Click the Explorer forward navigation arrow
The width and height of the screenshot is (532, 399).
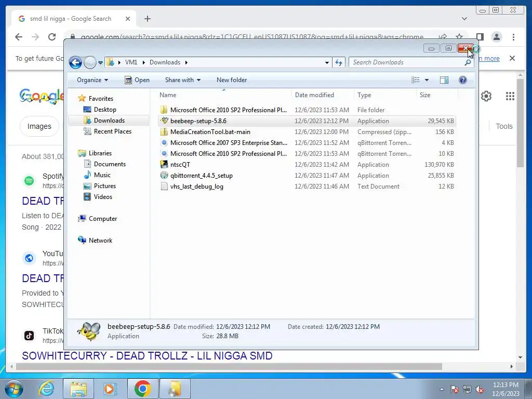coord(90,62)
